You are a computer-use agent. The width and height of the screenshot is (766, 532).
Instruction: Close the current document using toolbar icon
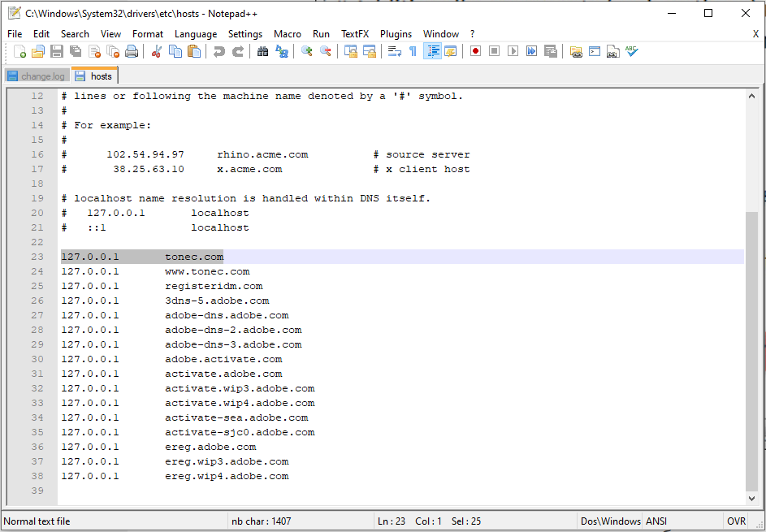pos(94,51)
